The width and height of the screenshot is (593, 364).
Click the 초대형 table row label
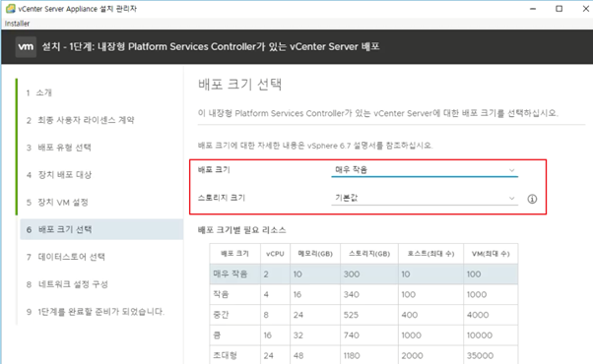[225, 355]
